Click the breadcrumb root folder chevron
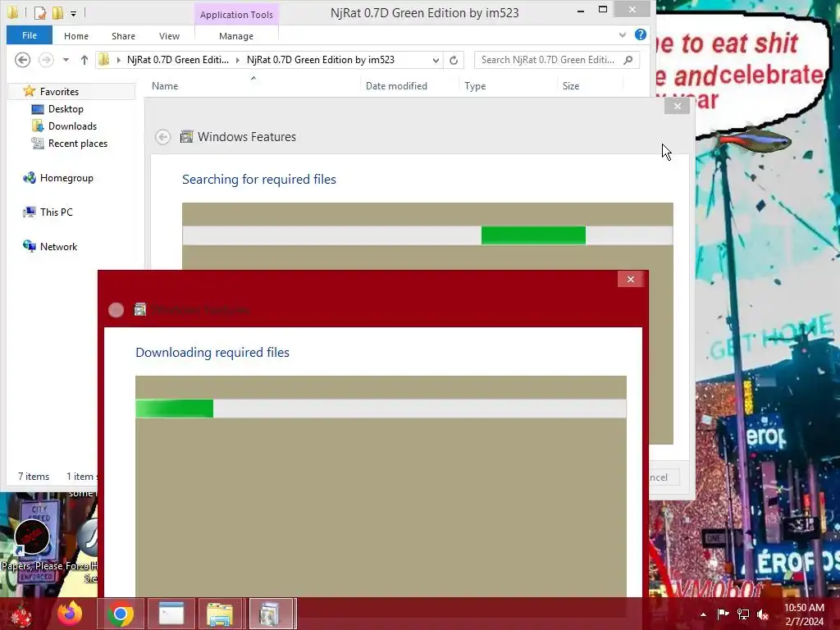This screenshot has height=630, width=840. tap(118, 60)
